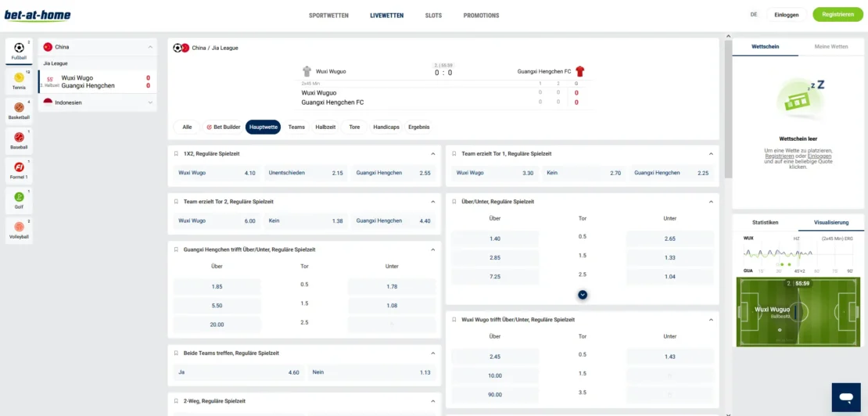Select the Bet Builder filter
The image size is (868, 416).
[x=223, y=127]
